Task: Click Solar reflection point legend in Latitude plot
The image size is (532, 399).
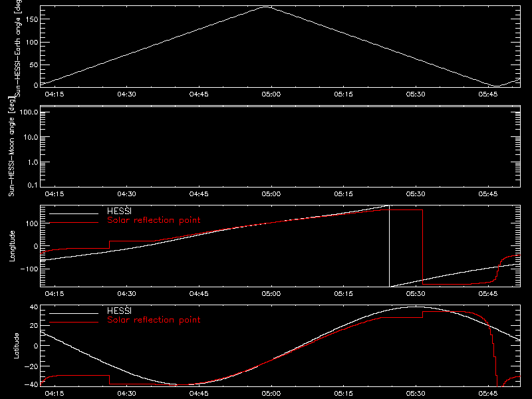Action: [154, 320]
